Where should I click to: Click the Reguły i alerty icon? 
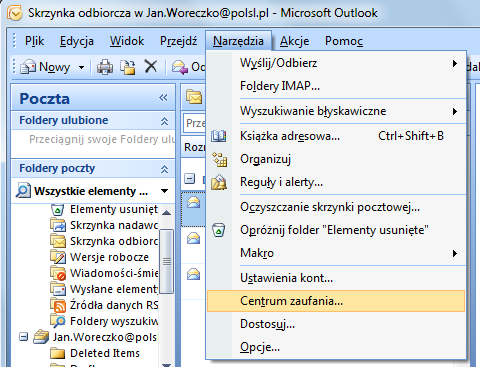point(219,182)
